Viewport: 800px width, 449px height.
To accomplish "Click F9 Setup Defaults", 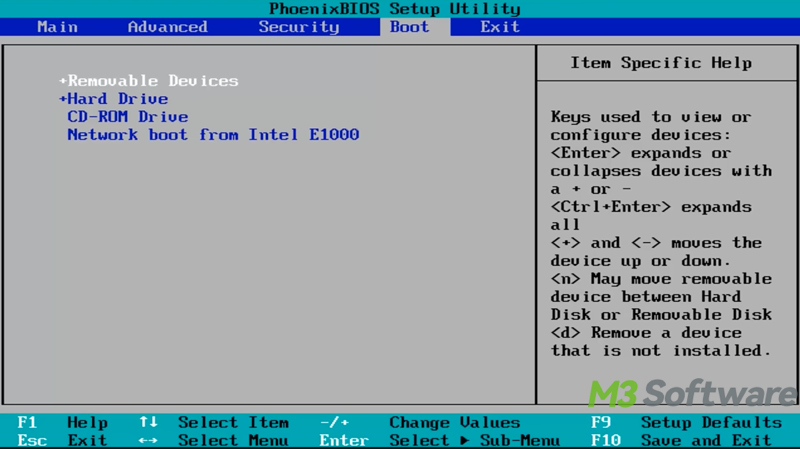I will 686,422.
